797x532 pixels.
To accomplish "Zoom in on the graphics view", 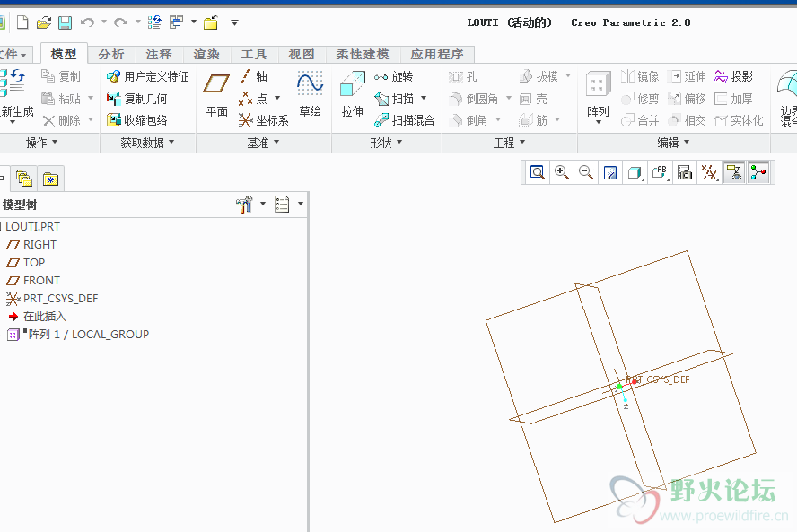I will (562, 173).
